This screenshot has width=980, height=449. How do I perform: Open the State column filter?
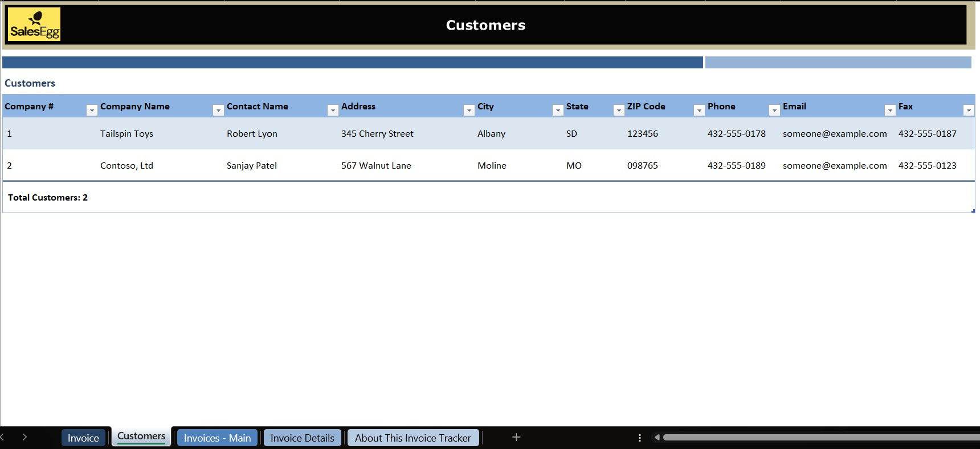click(x=619, y=111)
